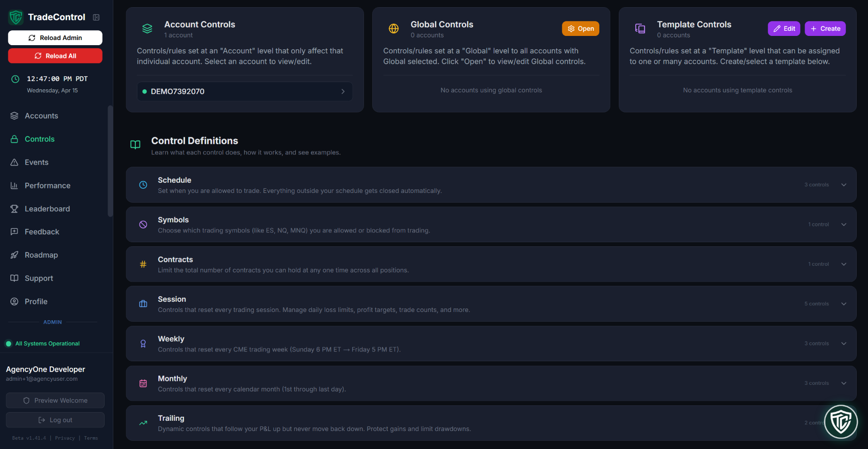Click the Template Controls copy icon
868x449 pixels.
[640, 29]
